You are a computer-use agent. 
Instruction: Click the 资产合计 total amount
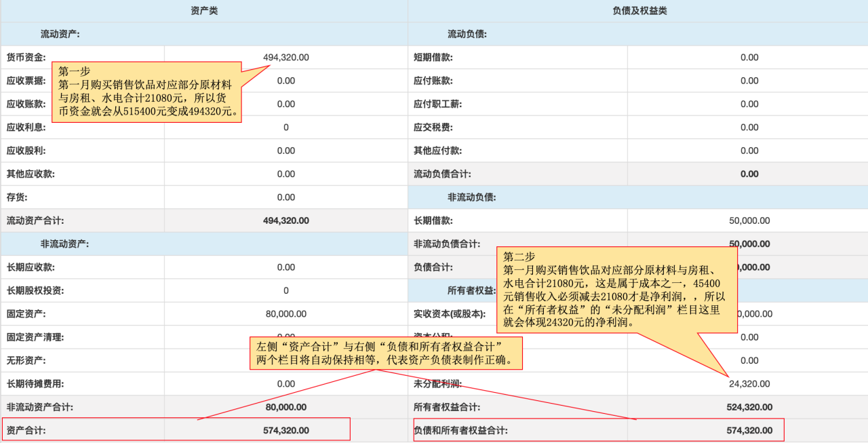[x=285, y=430]
